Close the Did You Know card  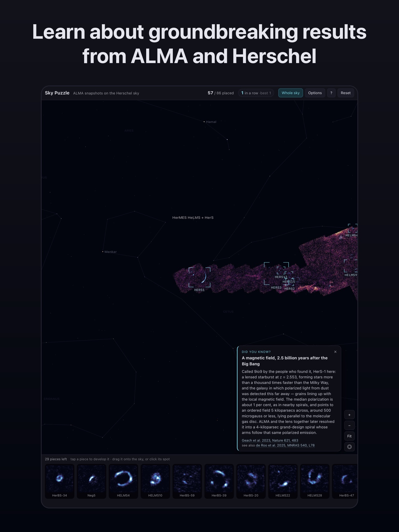(x=335, y=352)
